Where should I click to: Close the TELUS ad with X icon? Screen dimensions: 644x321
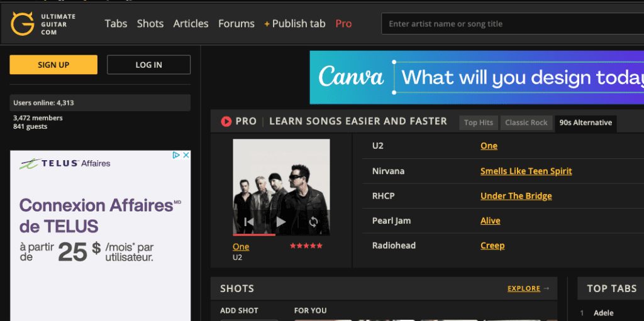(x=186, y=155)
